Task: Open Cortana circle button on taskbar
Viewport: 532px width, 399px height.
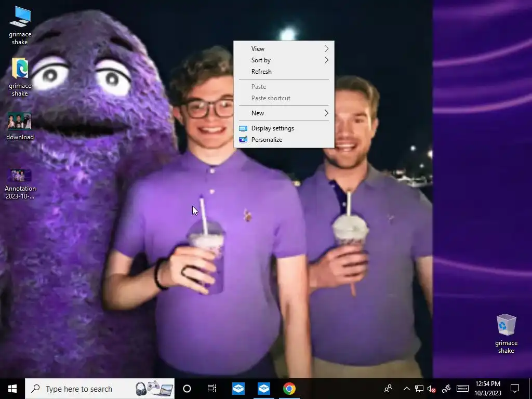Action: tap(187, 389)
